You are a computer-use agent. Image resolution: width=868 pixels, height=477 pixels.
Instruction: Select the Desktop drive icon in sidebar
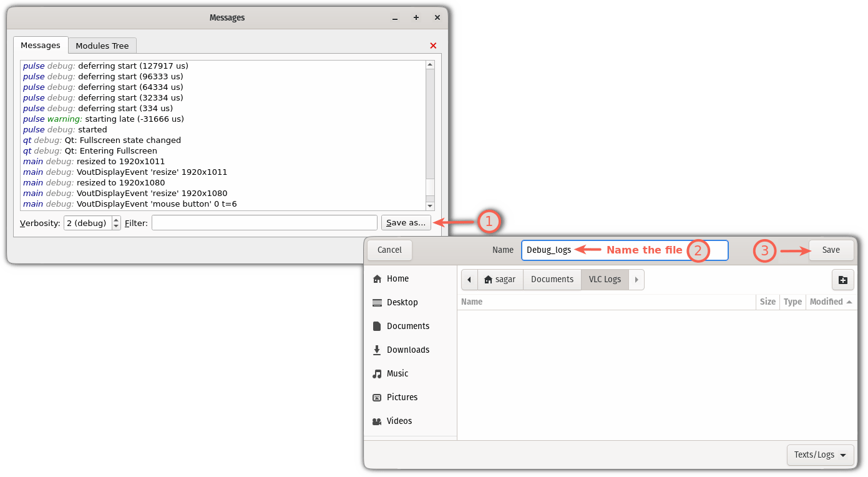pyautogui.click(x=377, y=303)
